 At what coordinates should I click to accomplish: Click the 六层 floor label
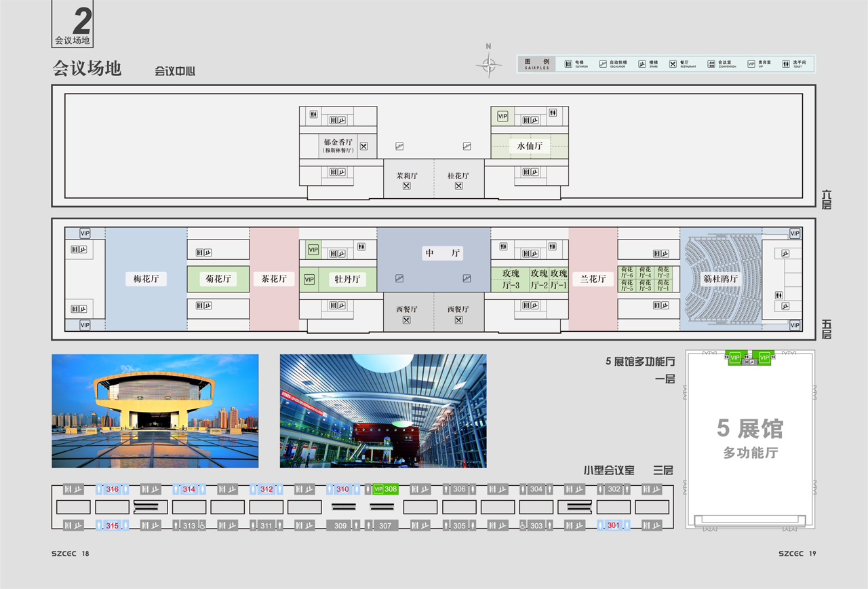pos(827,199)
